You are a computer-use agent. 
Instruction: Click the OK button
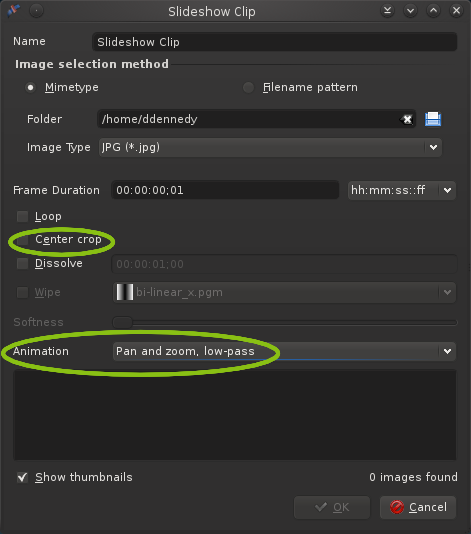coord(332,507)
